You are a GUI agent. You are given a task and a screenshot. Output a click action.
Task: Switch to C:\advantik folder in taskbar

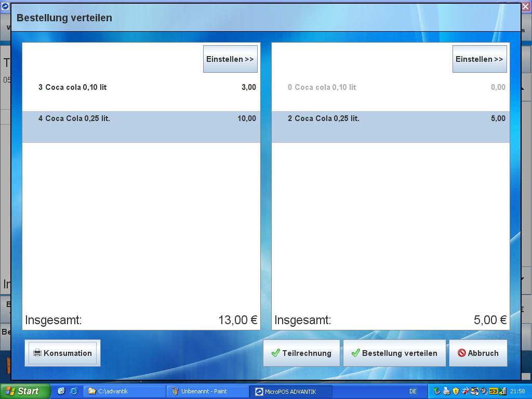pyautogui.click(x=124, y=391)
